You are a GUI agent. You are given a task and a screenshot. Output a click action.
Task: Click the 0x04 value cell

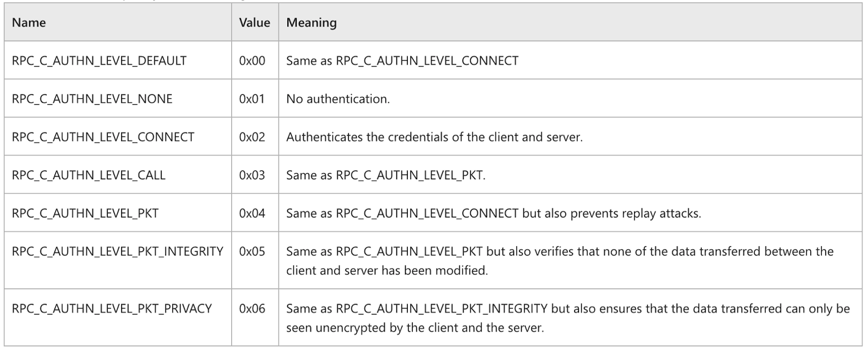coord(254,213)
